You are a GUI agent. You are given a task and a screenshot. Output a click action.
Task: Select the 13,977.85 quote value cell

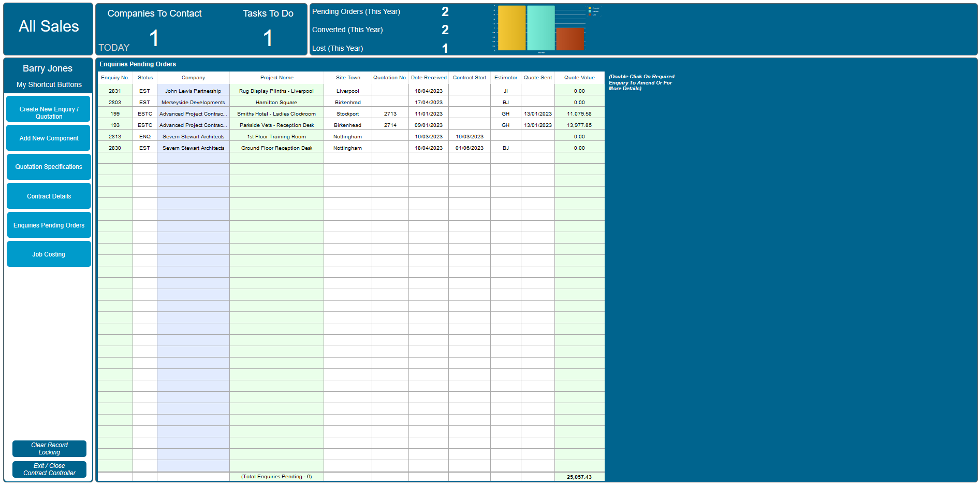click(579, 125)
